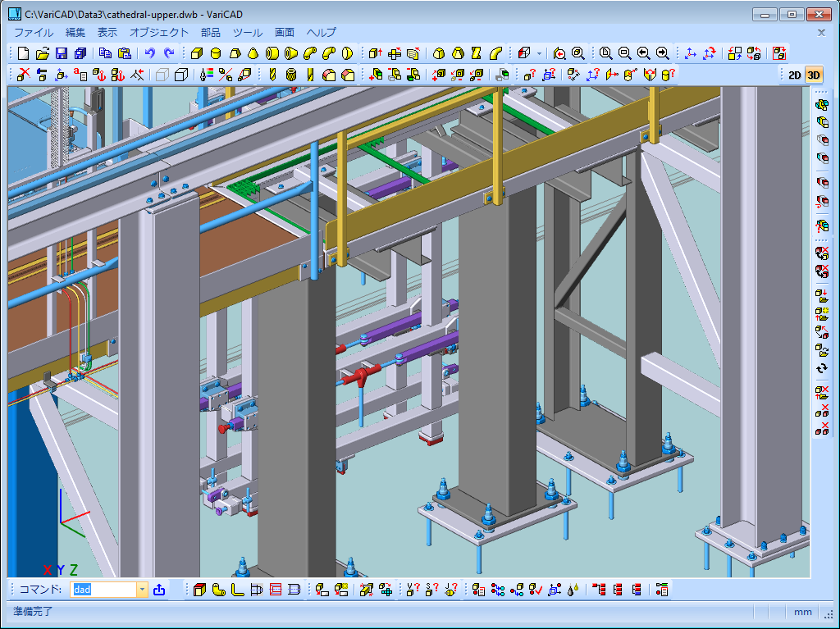Open the 表示 menu
This screenshot has width=840, height=629.
coord(107,33)
